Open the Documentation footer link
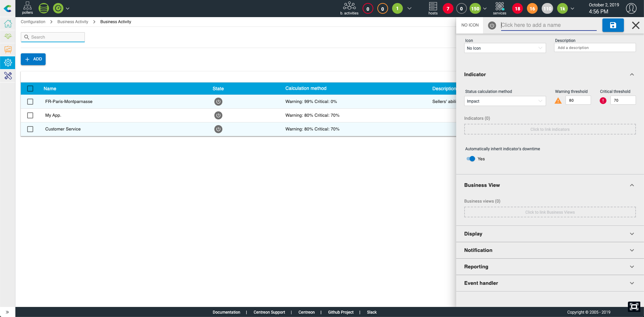This screenshot has height=317, width=644. [226, 312]
